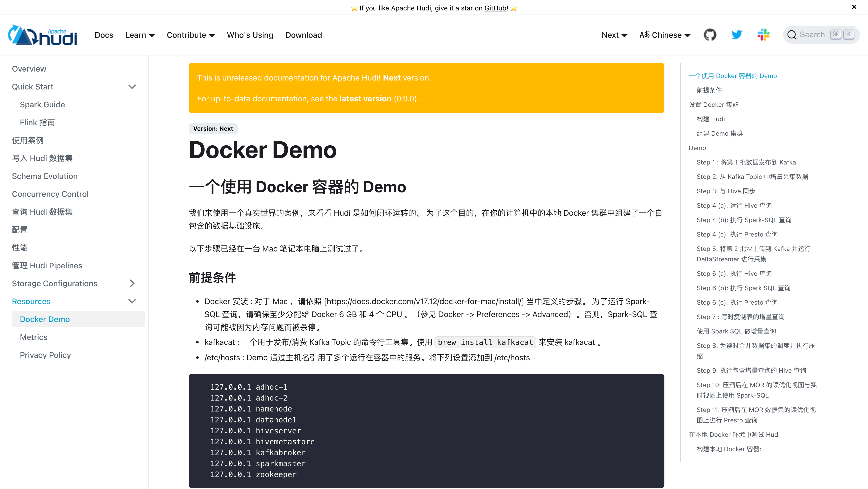Click the Twitter bird icon
The image size is (868, 489).
pyautogui.click(x=737, y=35)
